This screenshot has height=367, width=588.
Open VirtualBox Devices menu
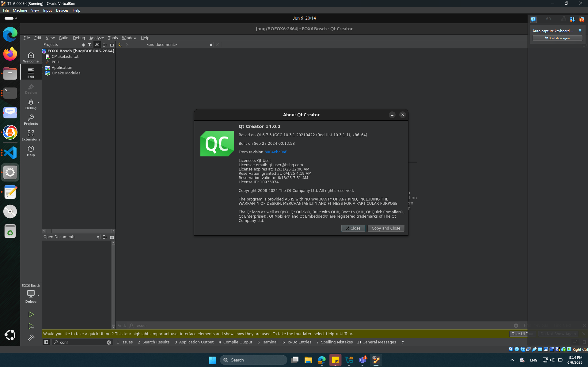(62, 10)
